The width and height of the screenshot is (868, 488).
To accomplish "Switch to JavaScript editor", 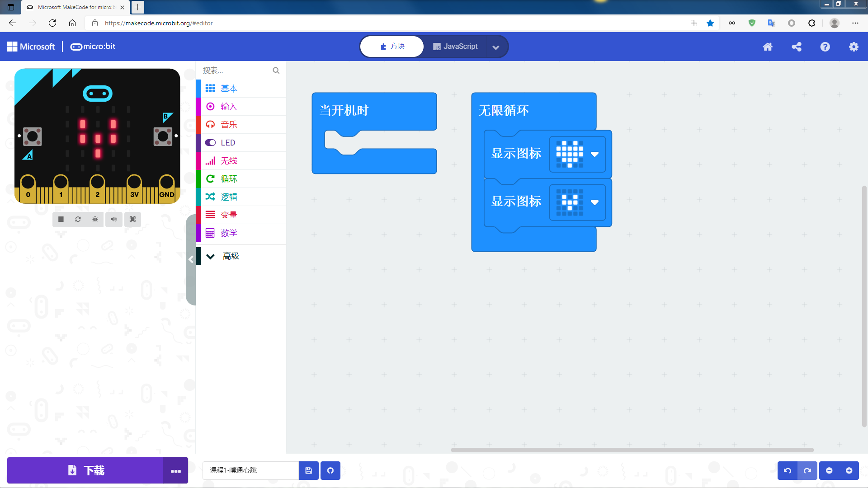I will point(455,47).
